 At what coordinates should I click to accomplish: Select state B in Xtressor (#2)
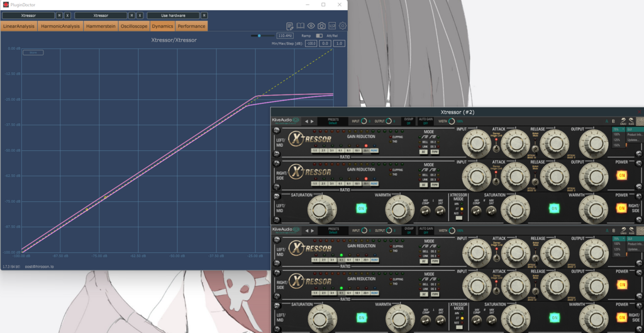(614, 121)
